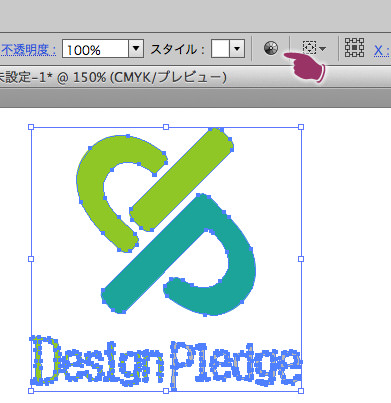This screenshot has height=403, width=391.
Task: Click the スタイル graphic style swatch
Action: click(220, 49)
